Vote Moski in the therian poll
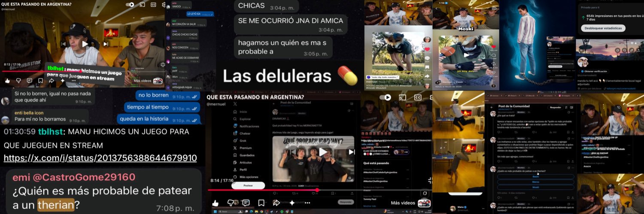This screenshot has height=214, width=644. (x=535, y=187)
